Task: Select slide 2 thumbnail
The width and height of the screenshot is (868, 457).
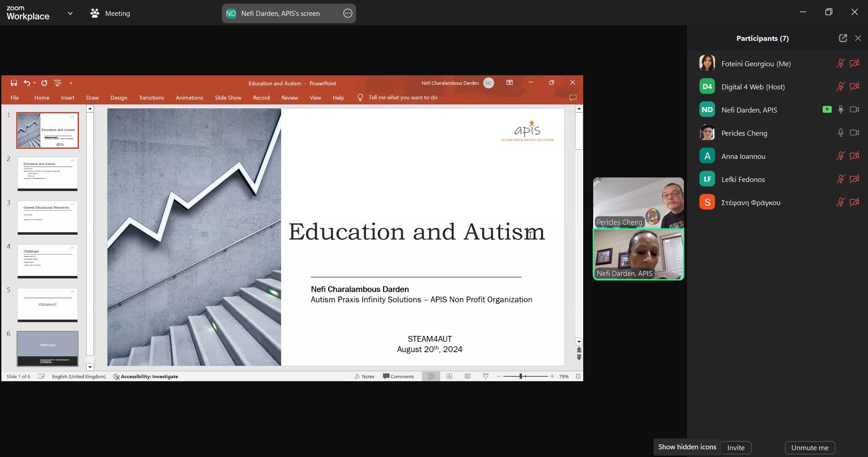Action: tap(48, 174)
